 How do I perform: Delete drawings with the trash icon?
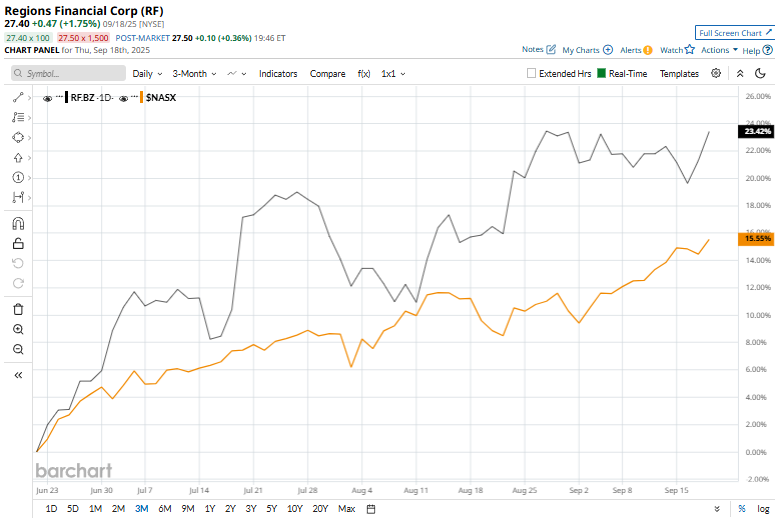click(x=18, y=309)
